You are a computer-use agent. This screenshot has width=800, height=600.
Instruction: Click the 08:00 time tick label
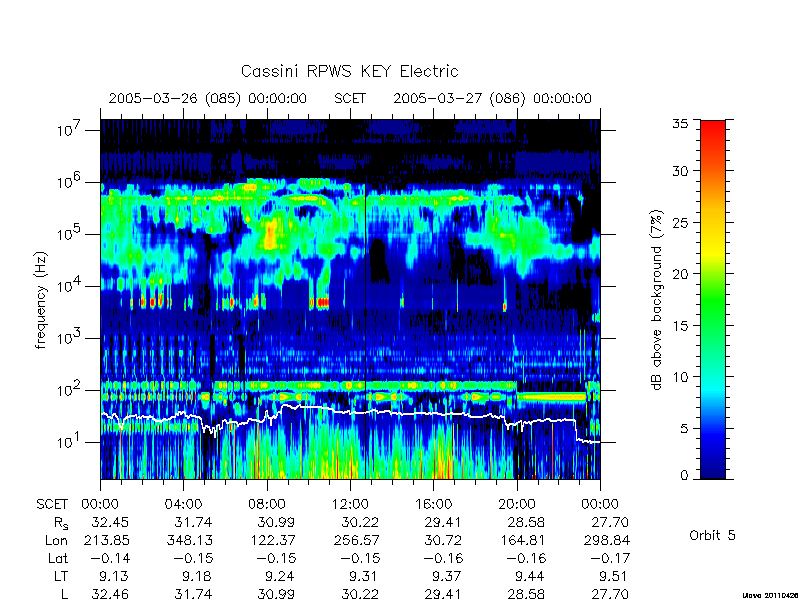[267, 504]
